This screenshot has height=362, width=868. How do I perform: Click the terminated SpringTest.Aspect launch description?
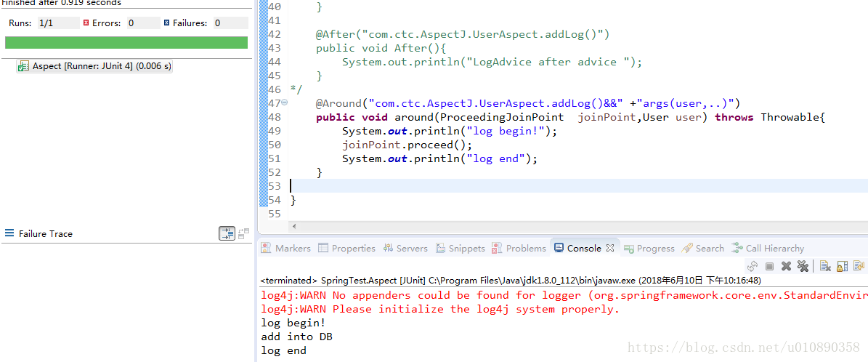[510, 281]
